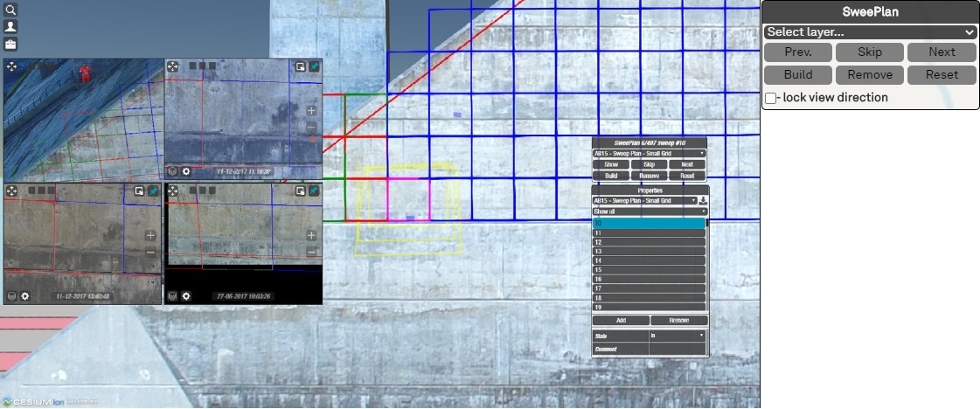Viewport: 980px width, 409px height.
Task: Click settings gear of 27-06-2017 viewer
Action: pos(186,296)
